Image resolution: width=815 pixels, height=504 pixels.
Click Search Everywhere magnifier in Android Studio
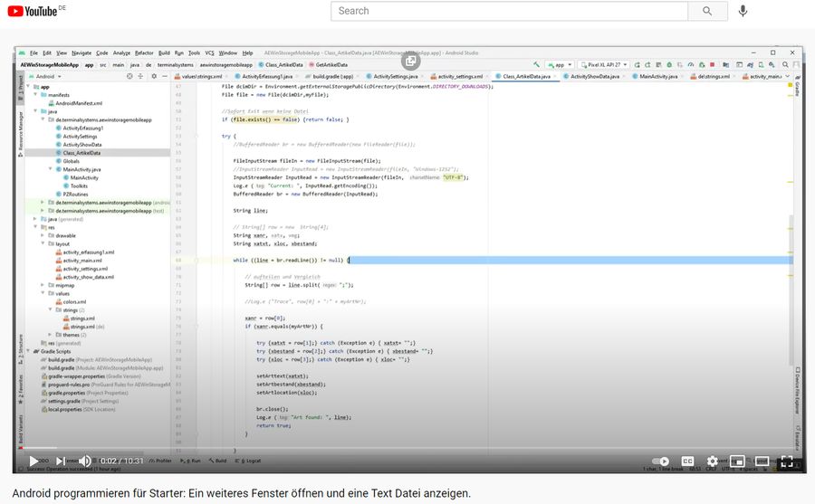[x=785, y=65]
